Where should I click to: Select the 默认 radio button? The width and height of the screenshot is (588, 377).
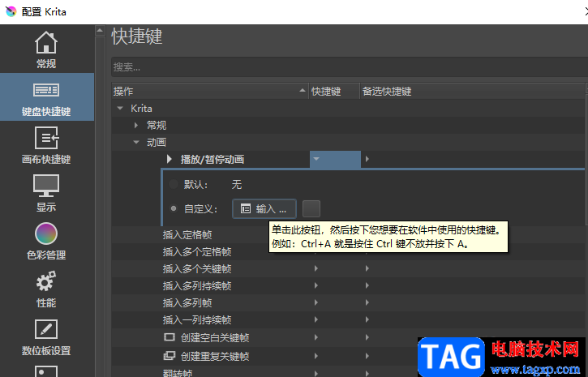click(174, 184)
